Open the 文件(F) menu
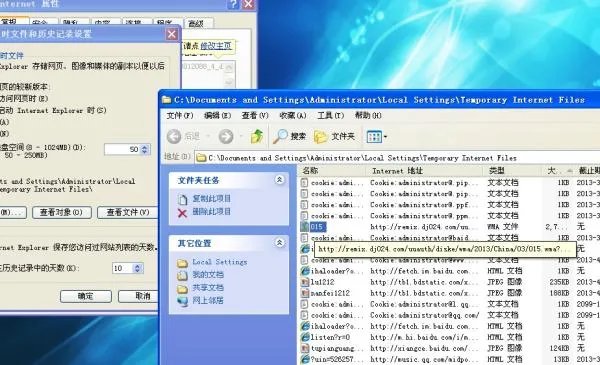 tap(179, 115)
